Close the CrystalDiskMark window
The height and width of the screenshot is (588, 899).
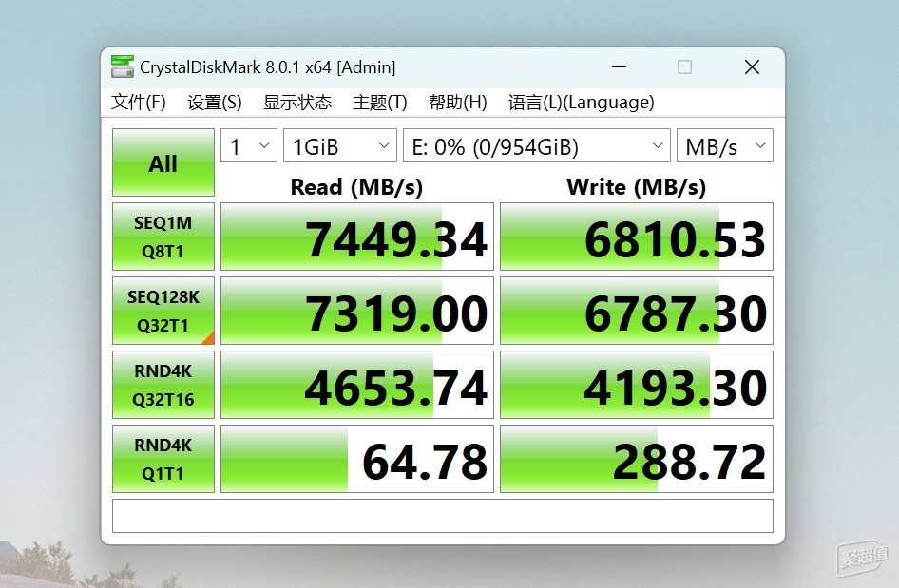[753, 67]
